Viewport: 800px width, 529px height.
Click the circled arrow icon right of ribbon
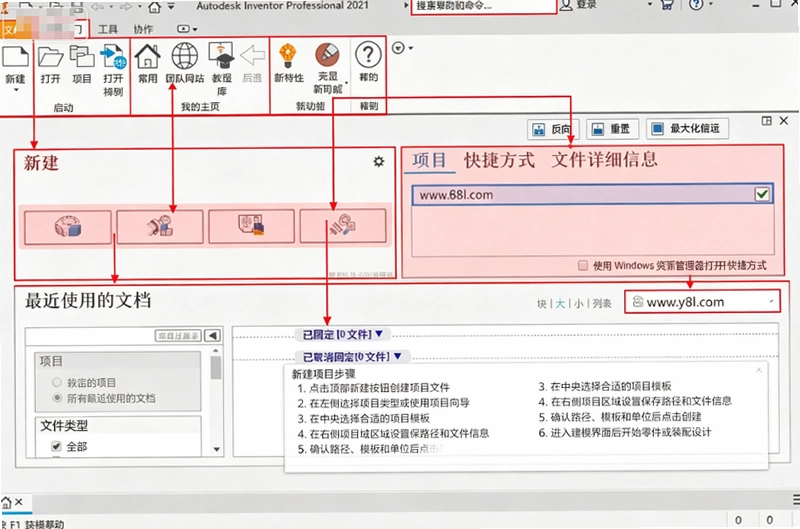click(398, 48)
